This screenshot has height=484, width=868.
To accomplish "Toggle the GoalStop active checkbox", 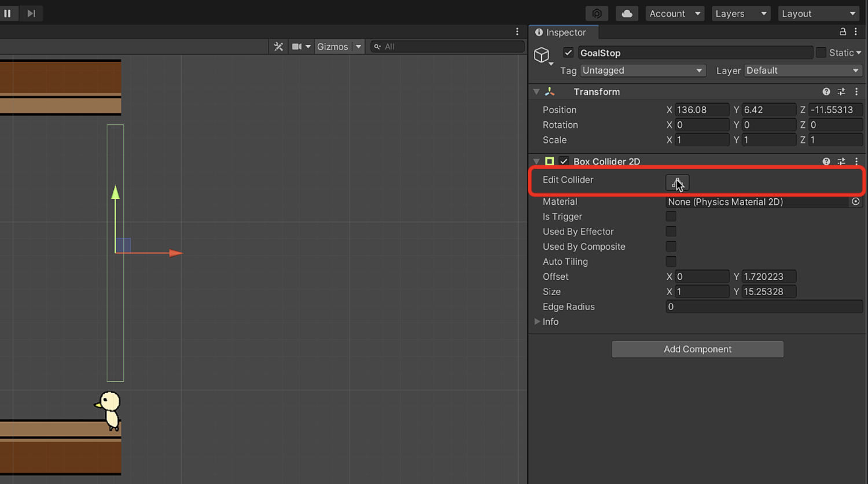I will (568, 53).
